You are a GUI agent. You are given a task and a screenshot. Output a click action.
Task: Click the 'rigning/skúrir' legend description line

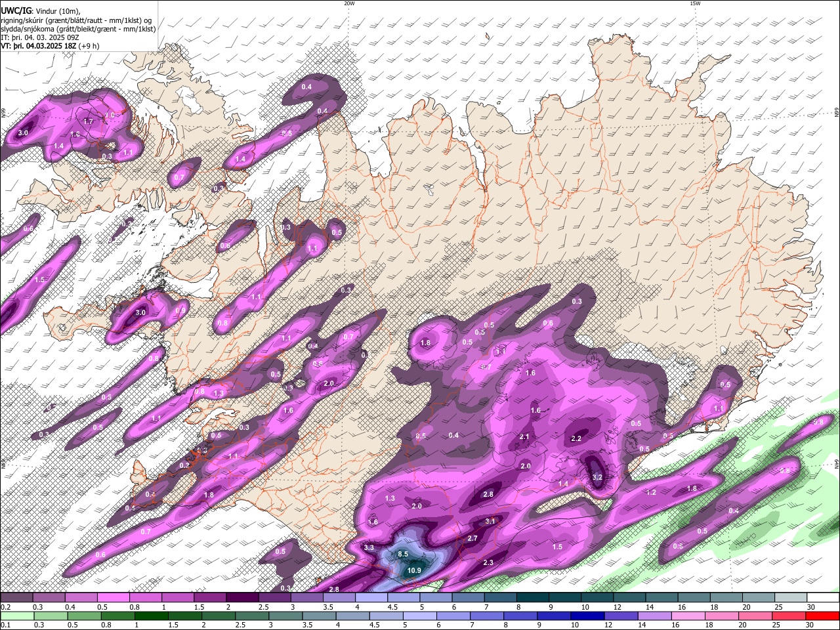pyautogui.click(x=75, y=20)
